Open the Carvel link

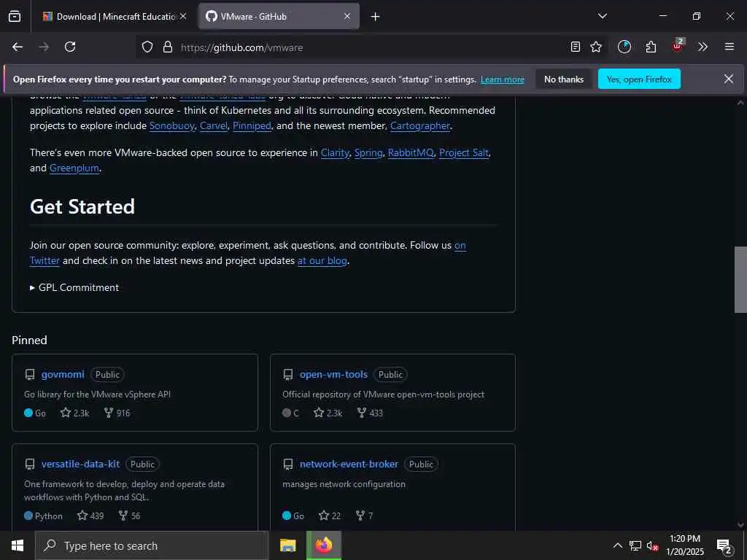coord(214,125)
